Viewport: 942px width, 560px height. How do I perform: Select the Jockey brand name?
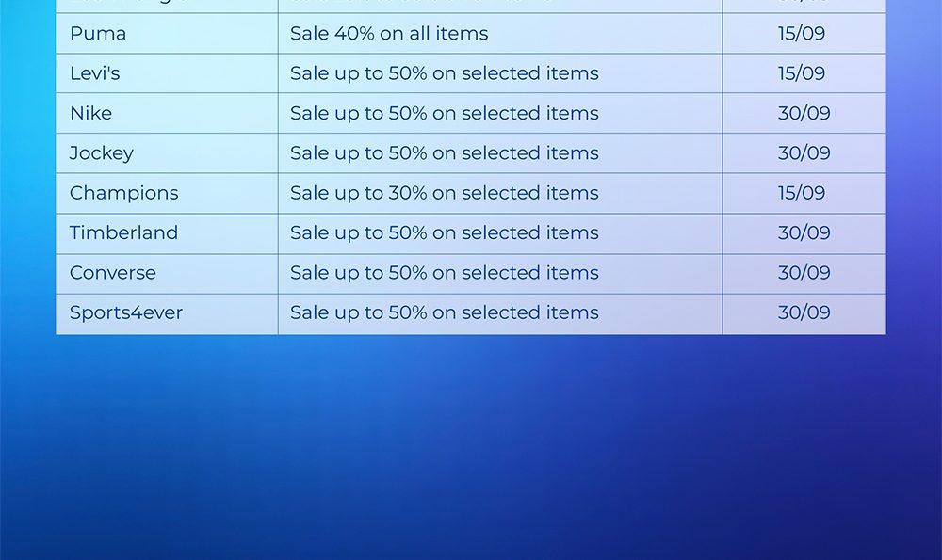point(102,152)
